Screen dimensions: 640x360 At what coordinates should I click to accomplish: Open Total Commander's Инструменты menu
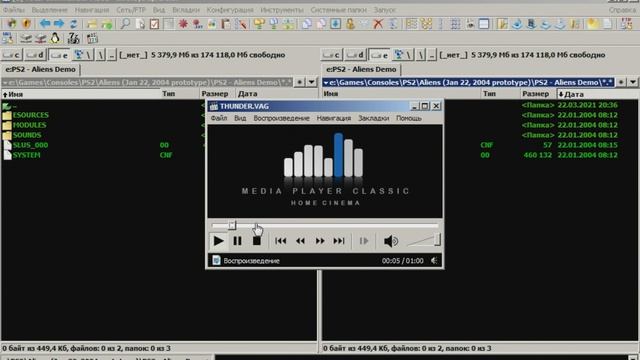coord(282,9)
